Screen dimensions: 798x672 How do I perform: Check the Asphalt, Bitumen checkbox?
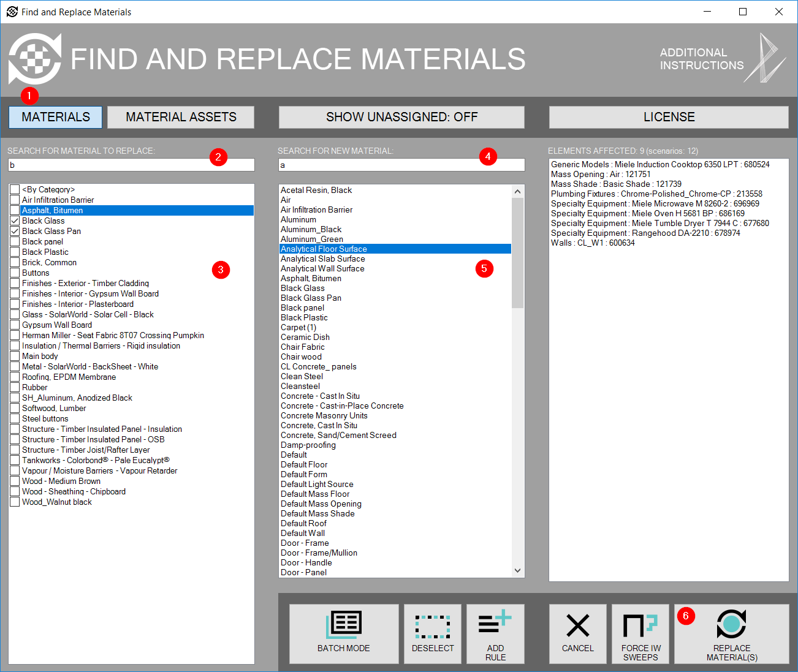(x=15, y=210)
